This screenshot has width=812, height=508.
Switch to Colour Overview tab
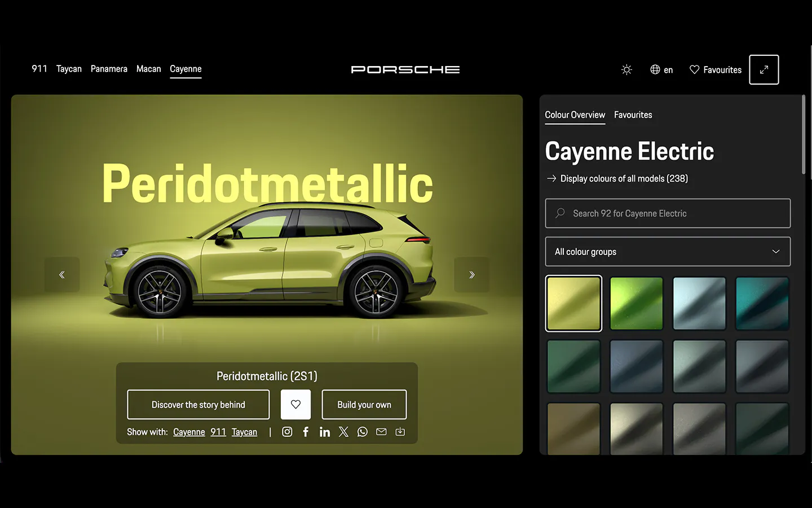pos(575,115)
